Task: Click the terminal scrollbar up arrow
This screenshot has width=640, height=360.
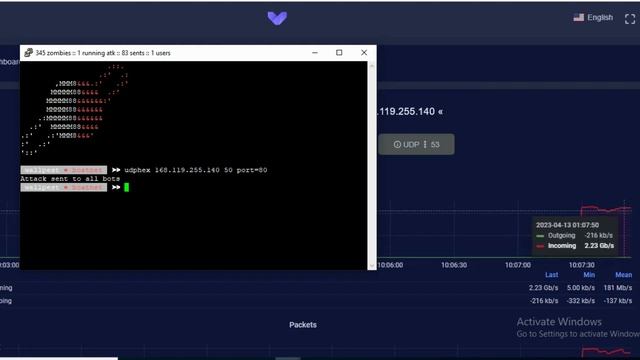Action: coord(371,65)
